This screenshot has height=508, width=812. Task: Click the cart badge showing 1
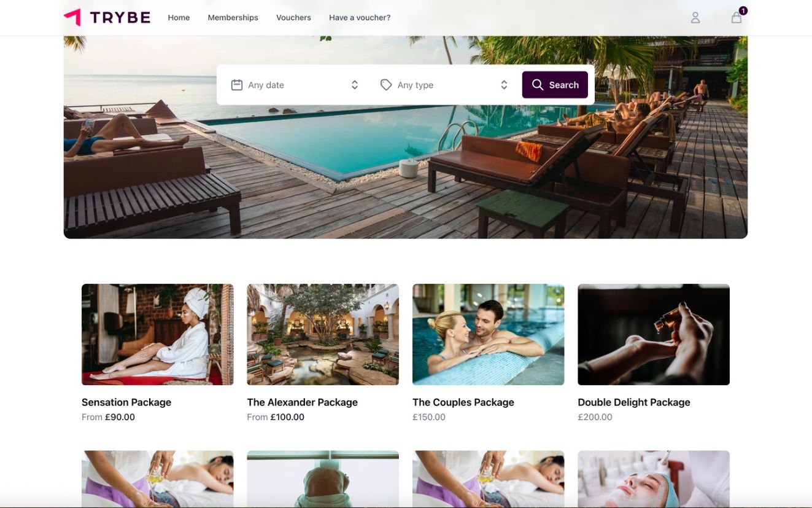[x=743, y=10]
